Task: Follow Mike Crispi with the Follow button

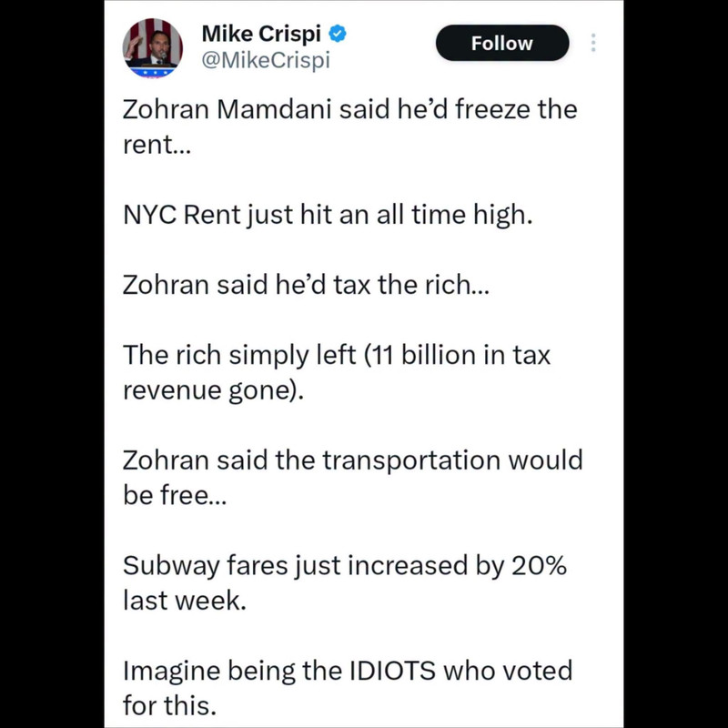Action: (x=502, y=43)
